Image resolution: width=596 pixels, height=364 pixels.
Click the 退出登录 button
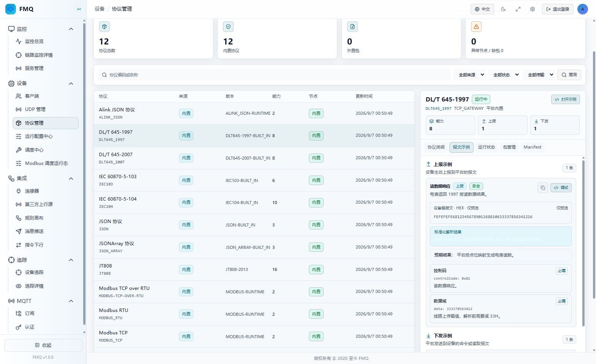557,9
